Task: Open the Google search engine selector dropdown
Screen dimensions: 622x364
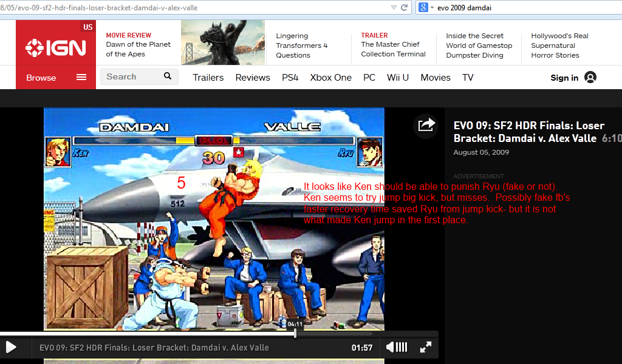Action: pyautogui.click(x=426, y=7)
